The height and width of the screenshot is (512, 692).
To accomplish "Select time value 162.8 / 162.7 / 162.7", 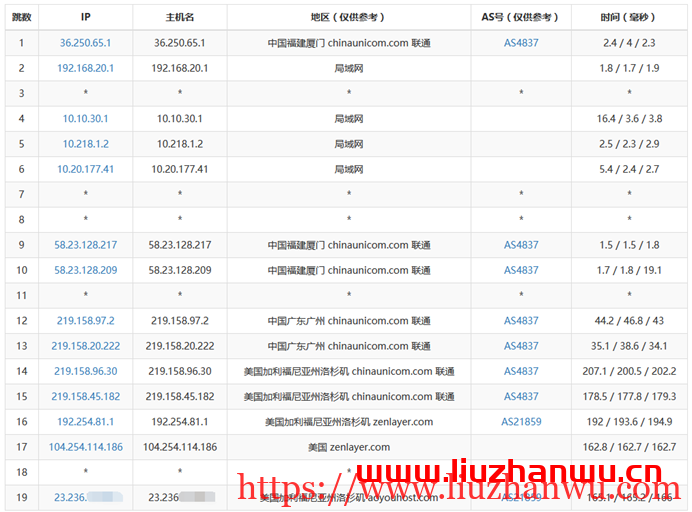I will point(629,447).
